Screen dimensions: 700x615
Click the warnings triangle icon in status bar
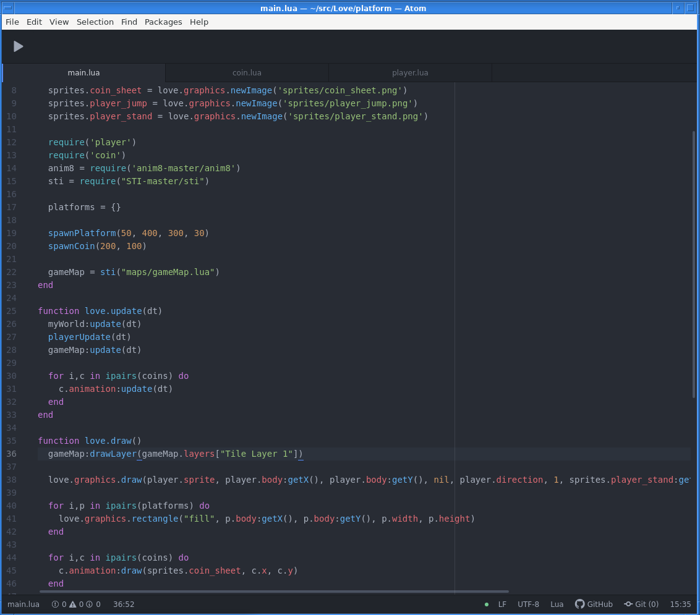[x=73, y=604]
